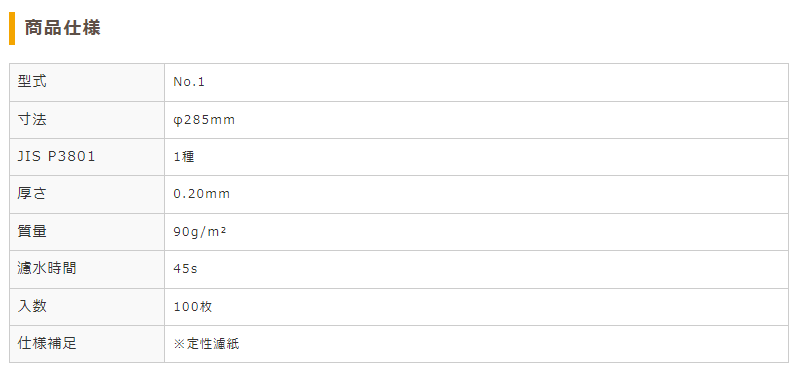Select the 入数 label cell

click(x=87, y=307)
